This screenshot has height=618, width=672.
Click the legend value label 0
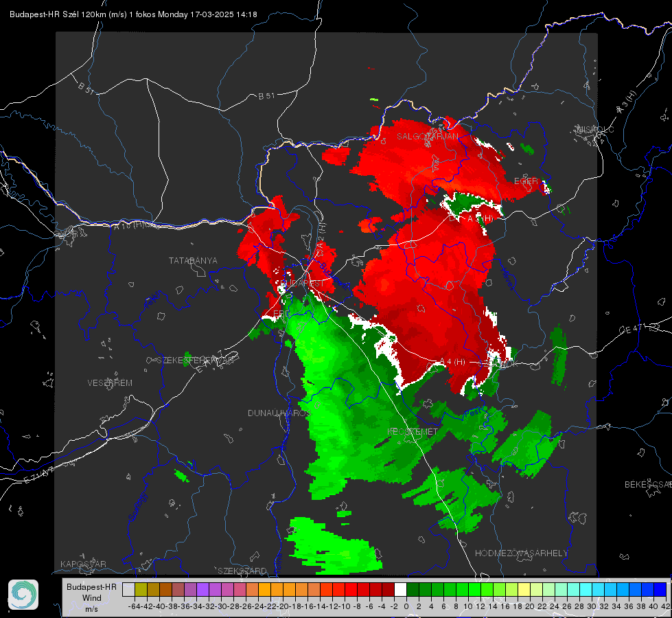pos(406,606)
